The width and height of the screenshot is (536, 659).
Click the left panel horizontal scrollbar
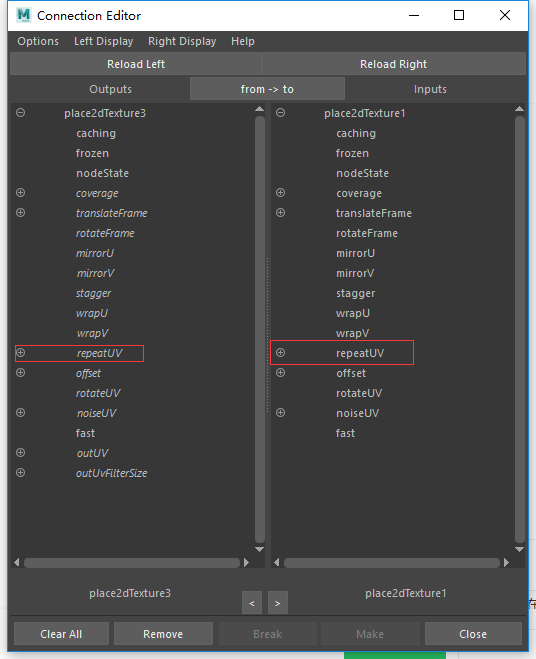coord(132,563)
